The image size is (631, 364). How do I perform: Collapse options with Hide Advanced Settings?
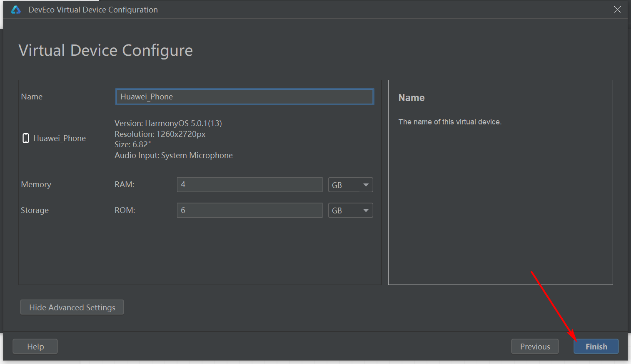coord(72,307)
